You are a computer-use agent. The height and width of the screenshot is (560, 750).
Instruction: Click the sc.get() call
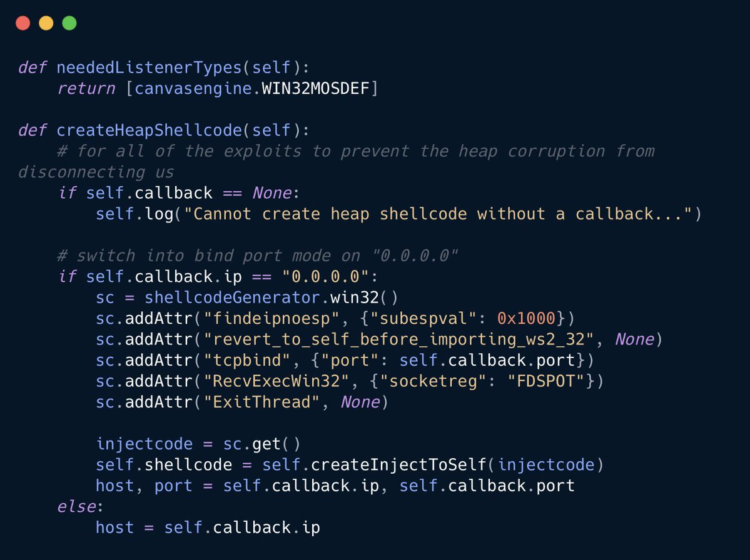click(261, 444)
